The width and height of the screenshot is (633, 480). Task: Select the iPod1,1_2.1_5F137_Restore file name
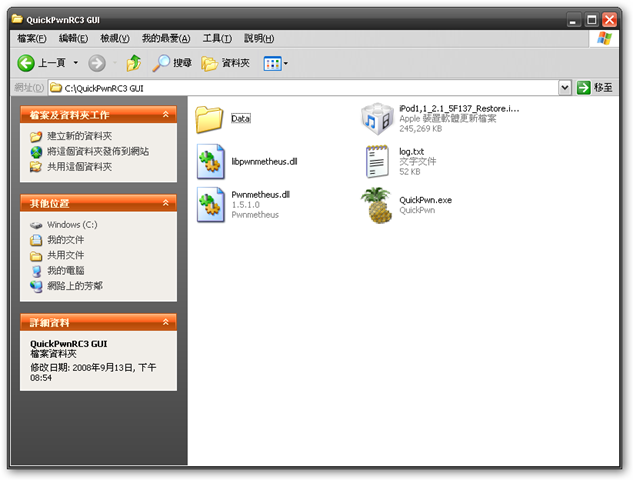(459, 108)
